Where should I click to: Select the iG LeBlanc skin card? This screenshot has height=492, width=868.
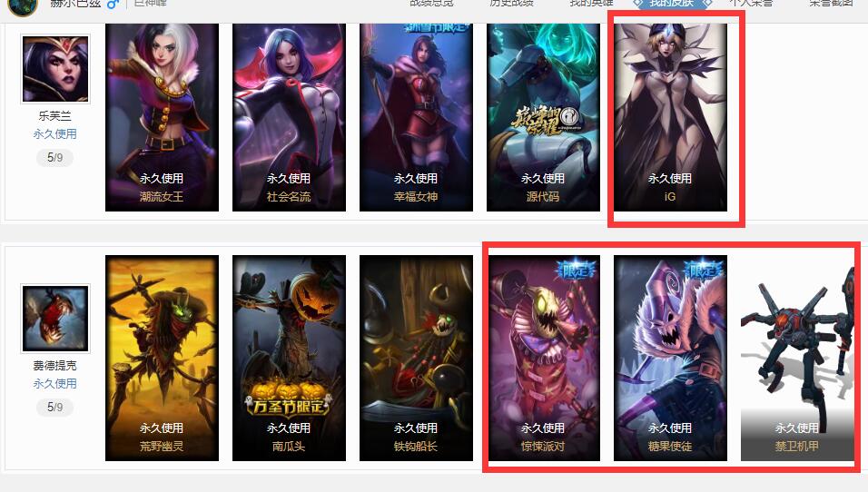coord(670,117)
